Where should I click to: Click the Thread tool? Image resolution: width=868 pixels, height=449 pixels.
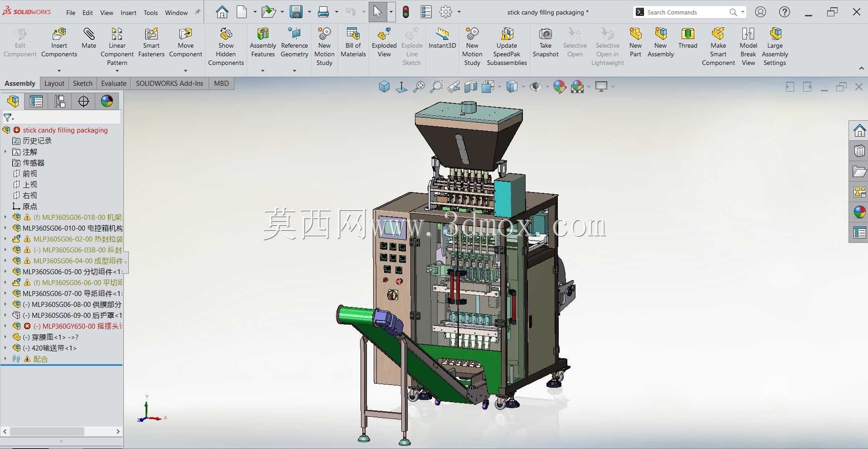click(688, 38)
